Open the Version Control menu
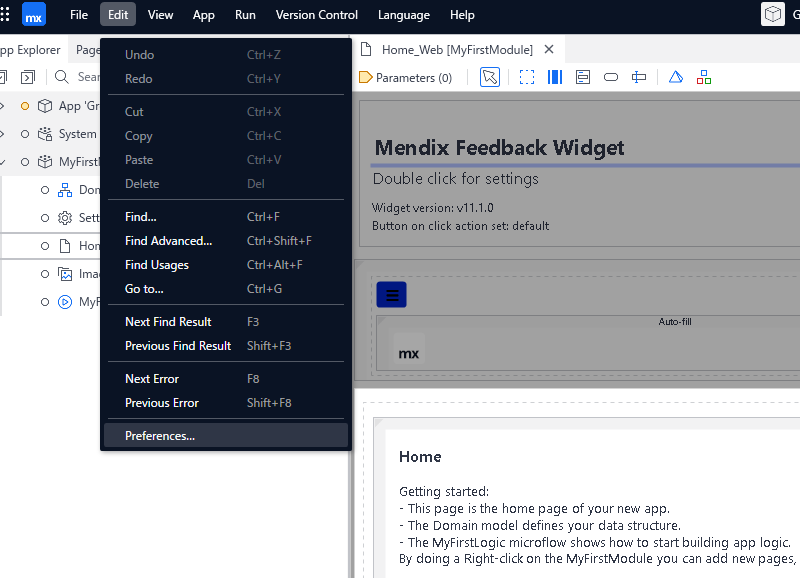The width and height of the screenshot is (800, 578). point(316,14)
